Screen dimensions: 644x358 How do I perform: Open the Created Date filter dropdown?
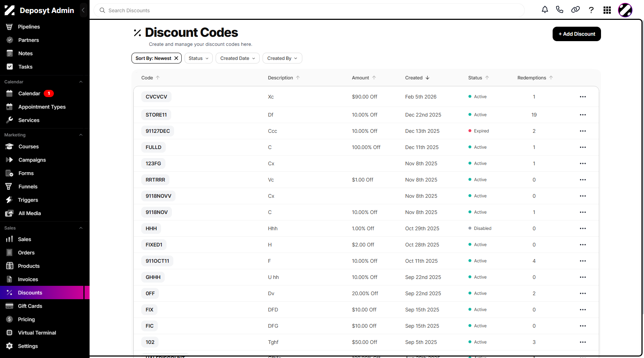click(237, 58)
